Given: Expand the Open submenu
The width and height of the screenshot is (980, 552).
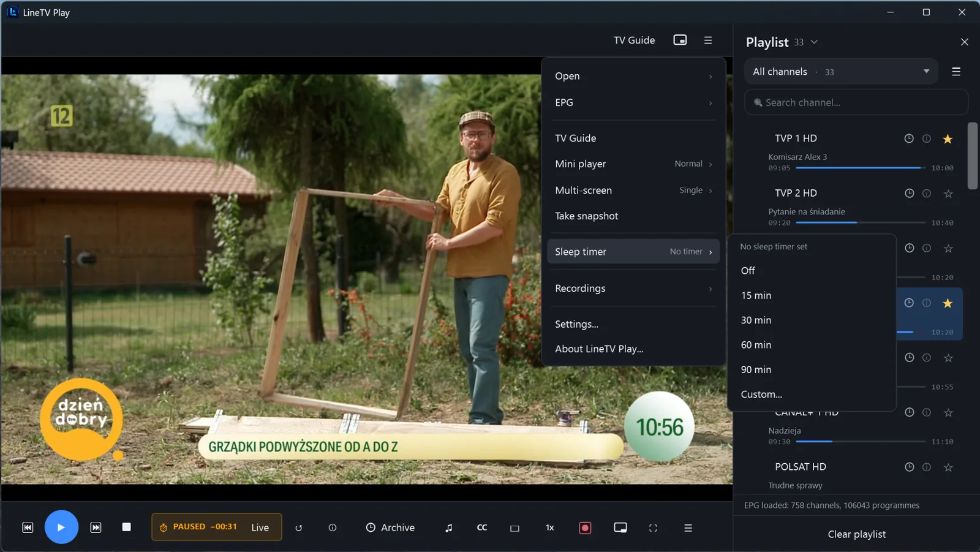Looking at the screenshot, I should point(633,76).
